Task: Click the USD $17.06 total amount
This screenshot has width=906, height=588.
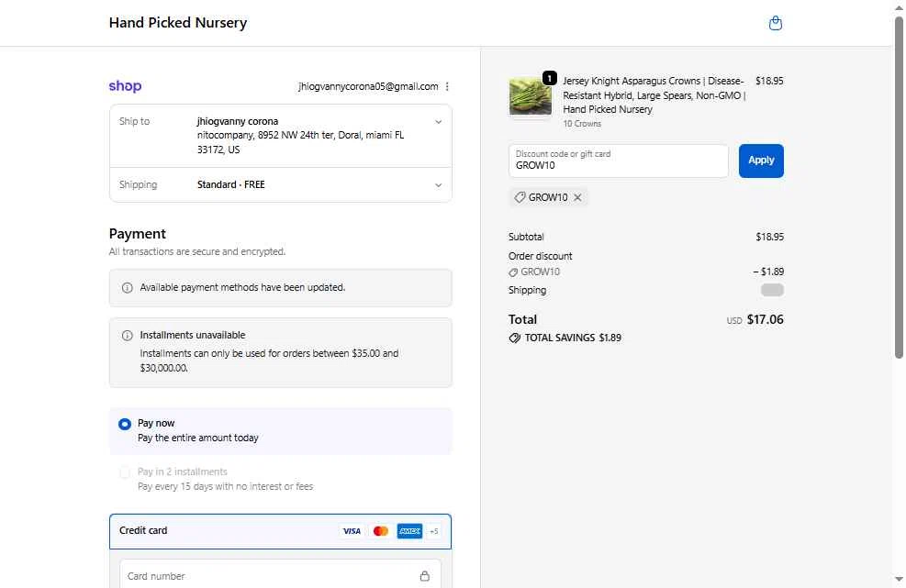Action: pyautogui.click(x=755, y=319)
